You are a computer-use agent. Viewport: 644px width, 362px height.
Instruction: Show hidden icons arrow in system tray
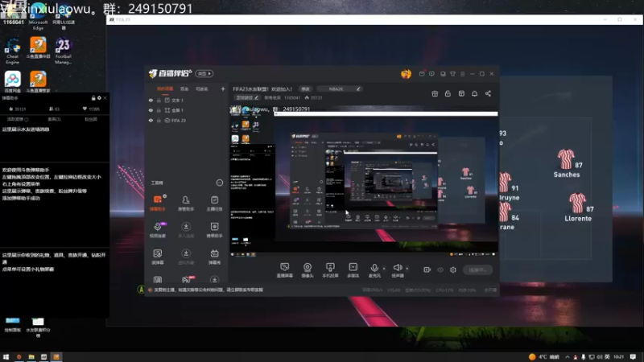coord(568,357)
